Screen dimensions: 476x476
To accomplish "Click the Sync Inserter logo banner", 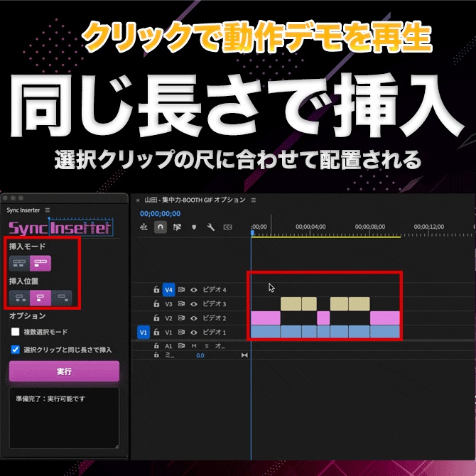I will coord(60,227).
